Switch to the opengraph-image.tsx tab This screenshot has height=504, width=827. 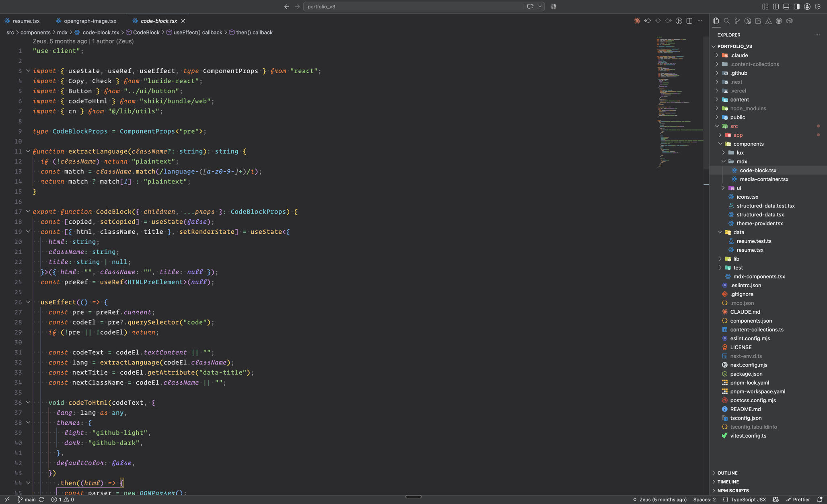click(86, 21)
